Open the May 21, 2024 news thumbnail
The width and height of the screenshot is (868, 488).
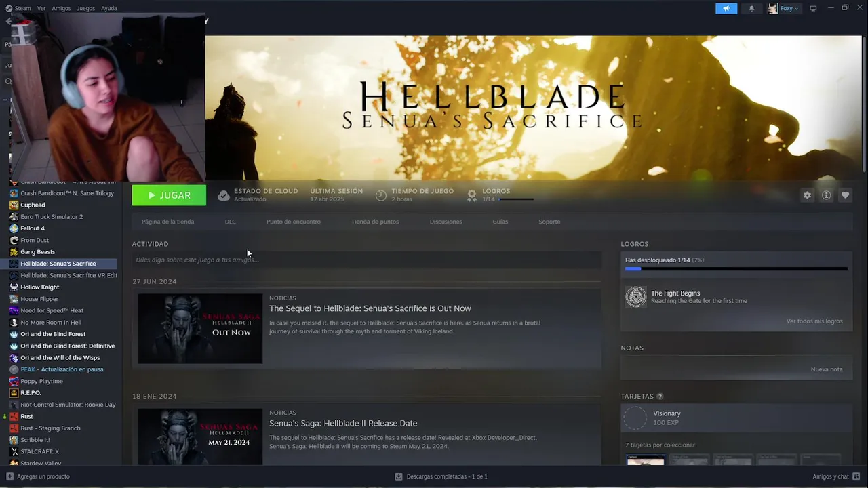point(200,436)
